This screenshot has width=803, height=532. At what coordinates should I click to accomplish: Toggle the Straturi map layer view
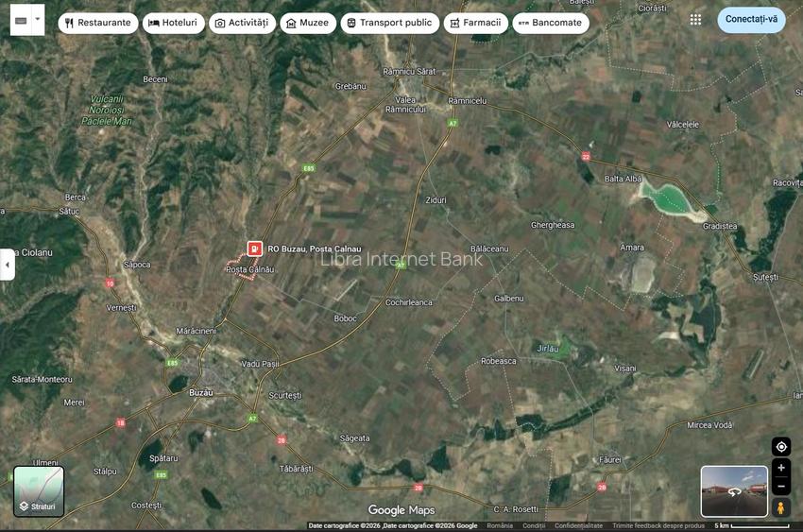[39, 491]
